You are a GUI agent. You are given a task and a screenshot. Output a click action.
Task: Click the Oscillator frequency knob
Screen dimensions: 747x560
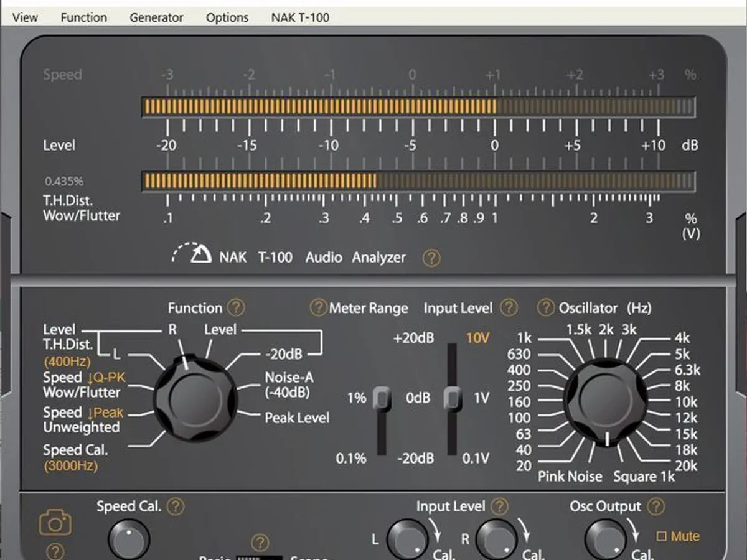pos(606,401)
